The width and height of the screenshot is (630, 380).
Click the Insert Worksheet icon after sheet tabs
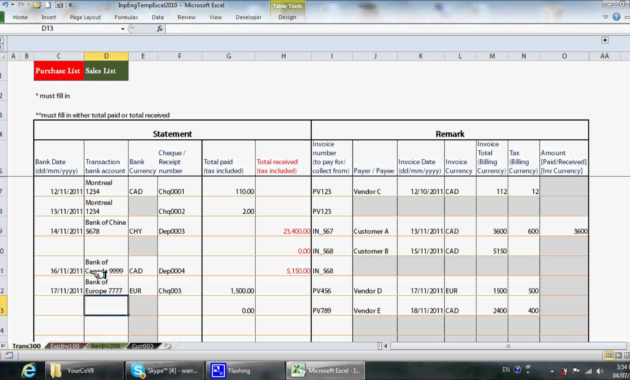click(168, 346)
